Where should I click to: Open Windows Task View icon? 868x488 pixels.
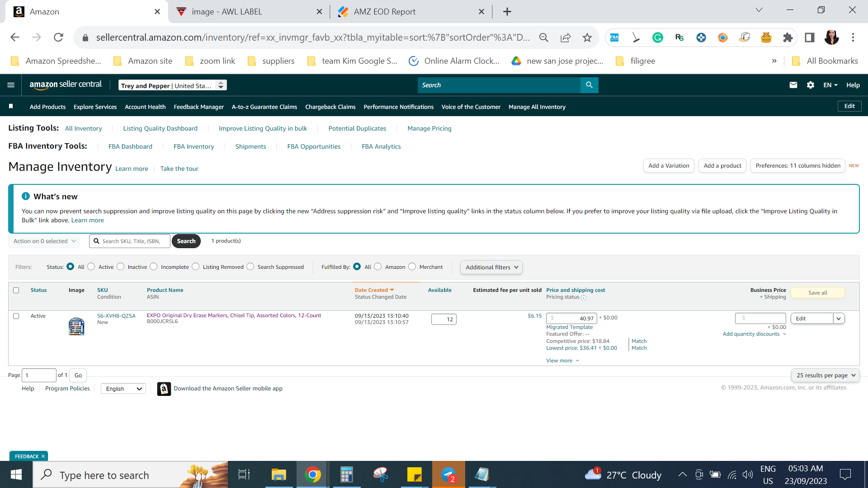tap(244, 474)
